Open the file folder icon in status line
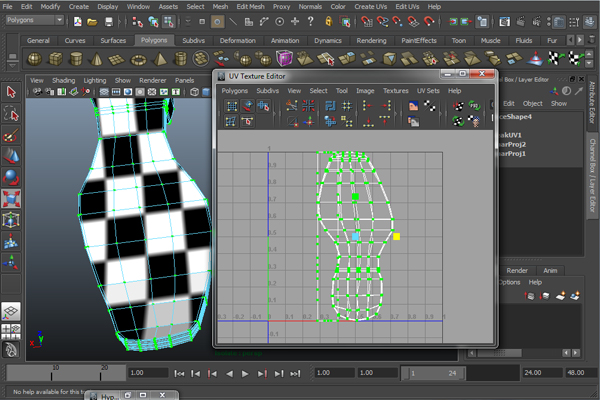The image size is (600, 400). click(x=92, y=22)
